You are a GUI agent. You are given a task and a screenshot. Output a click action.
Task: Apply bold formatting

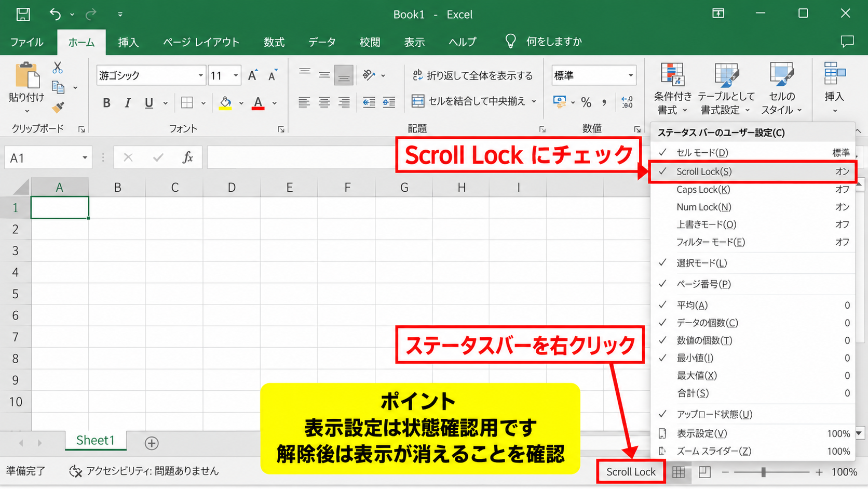[106, 103]
